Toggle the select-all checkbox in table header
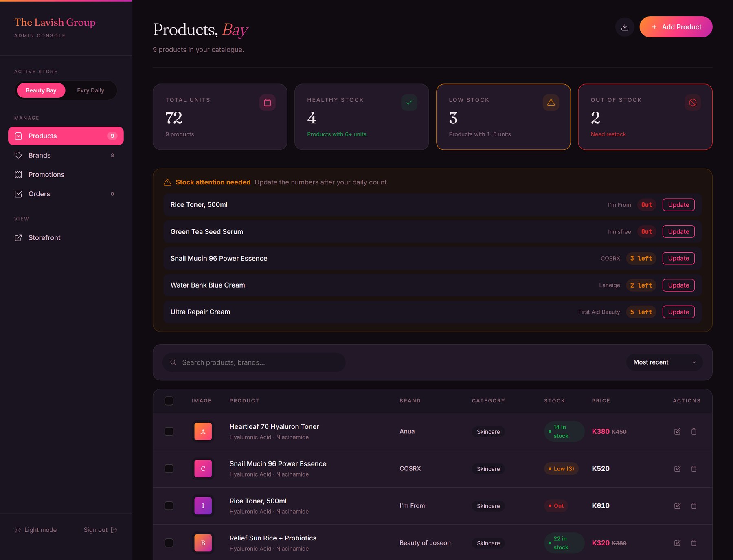The width and height of the screenshot is (733, 560). click(169, 401)
